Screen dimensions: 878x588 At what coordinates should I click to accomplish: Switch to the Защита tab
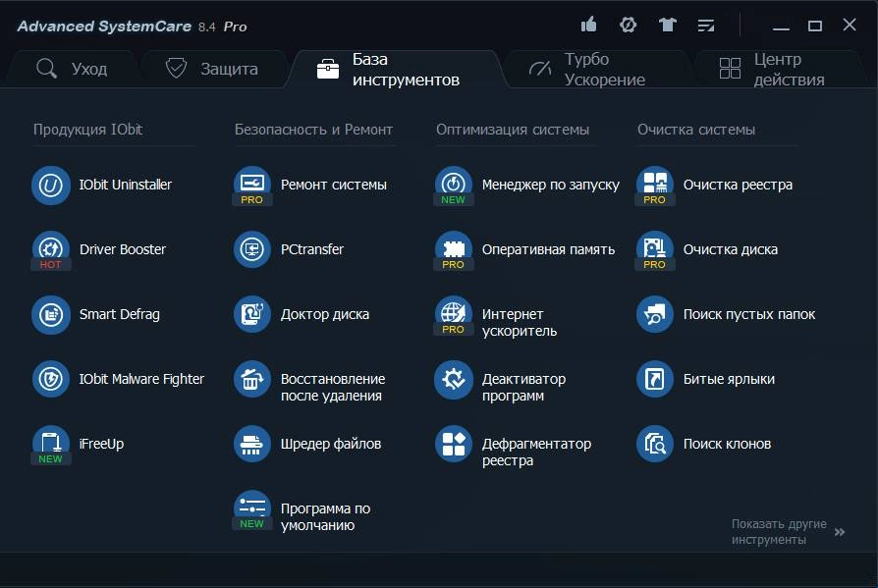click(212, 69)
